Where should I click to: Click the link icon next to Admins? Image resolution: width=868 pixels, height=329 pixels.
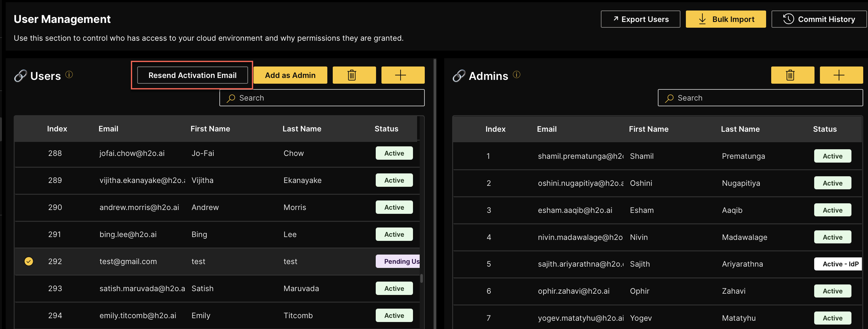click(459, 76)
